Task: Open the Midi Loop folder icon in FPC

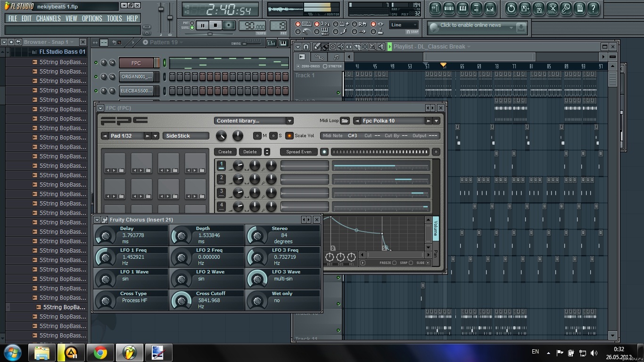Action: [x=345, y=121]
